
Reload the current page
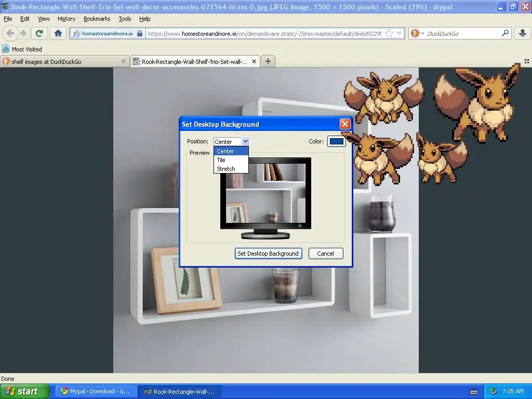pos(39,33)
